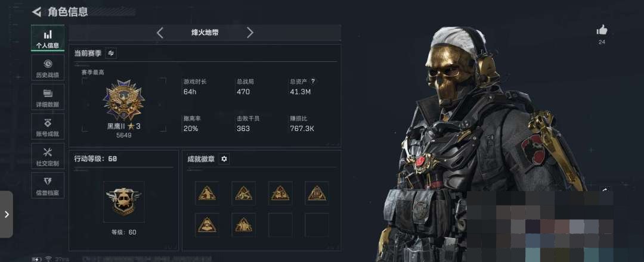Open the 信誉档案 sidebar icon
Screen dimensions: 644x262
coord(48,186)
